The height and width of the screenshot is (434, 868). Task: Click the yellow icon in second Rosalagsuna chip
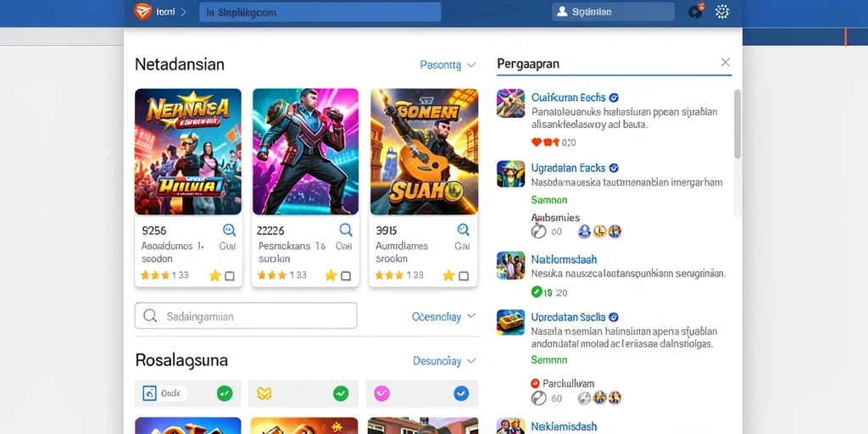(x=264, y=393)
